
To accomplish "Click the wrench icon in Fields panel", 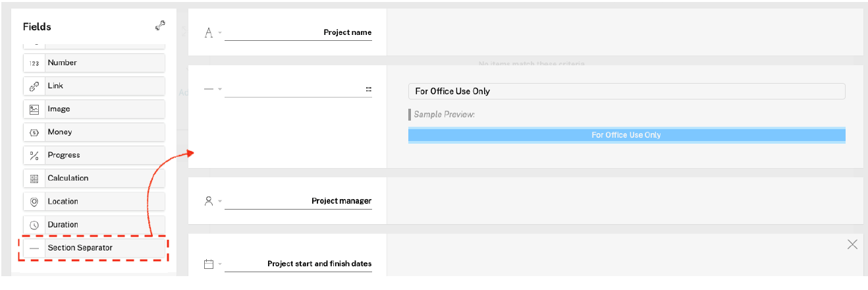I will pyautogui.click(x=159, y=26).
